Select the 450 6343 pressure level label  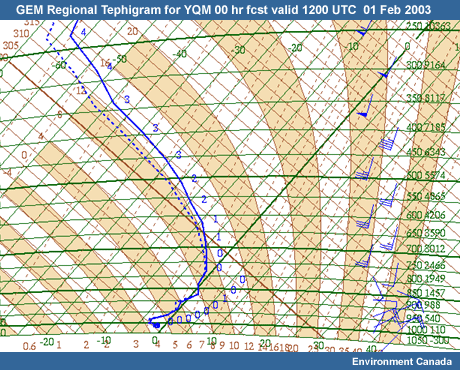tap(426, 152)
